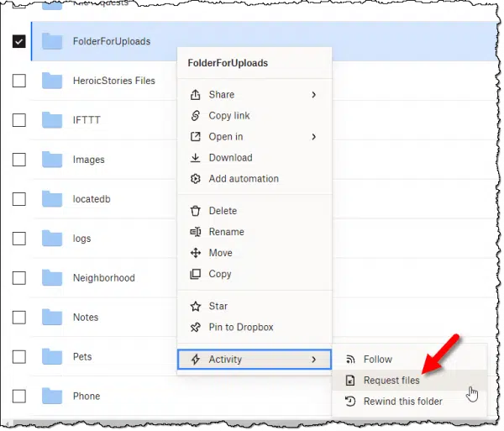Select Copy link menu entry
This screenshot has width=504, height=431.
click(x=255, y=116)
